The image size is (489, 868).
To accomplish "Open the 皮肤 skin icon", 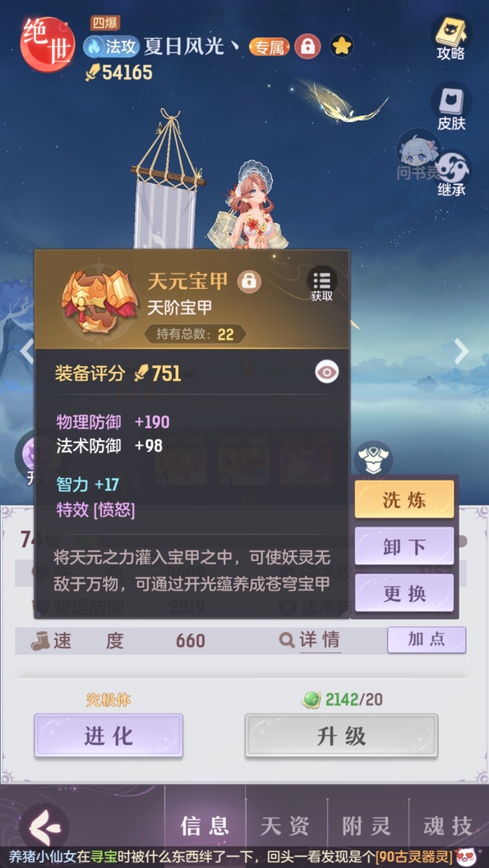I will click(451, 107).
